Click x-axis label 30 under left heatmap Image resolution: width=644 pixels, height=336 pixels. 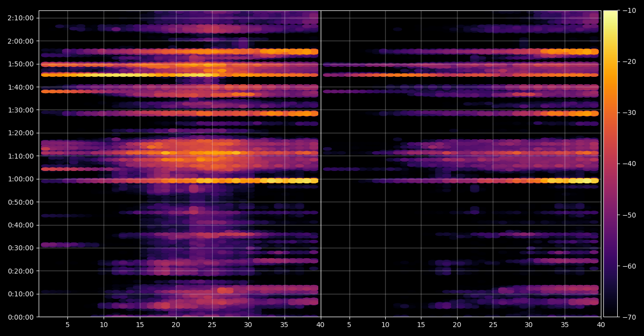pyautogui.click(x=248, y=325)
